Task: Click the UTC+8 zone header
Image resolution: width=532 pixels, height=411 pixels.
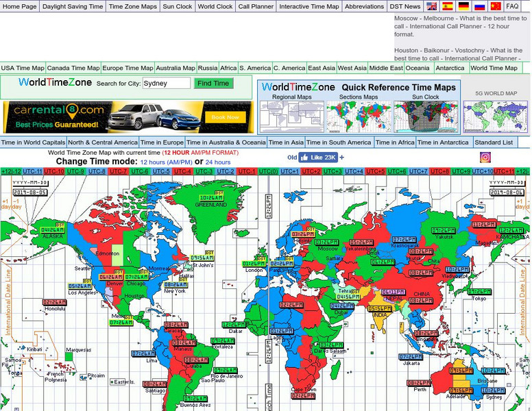Action: pyautogui.click(x=439, y=171)
